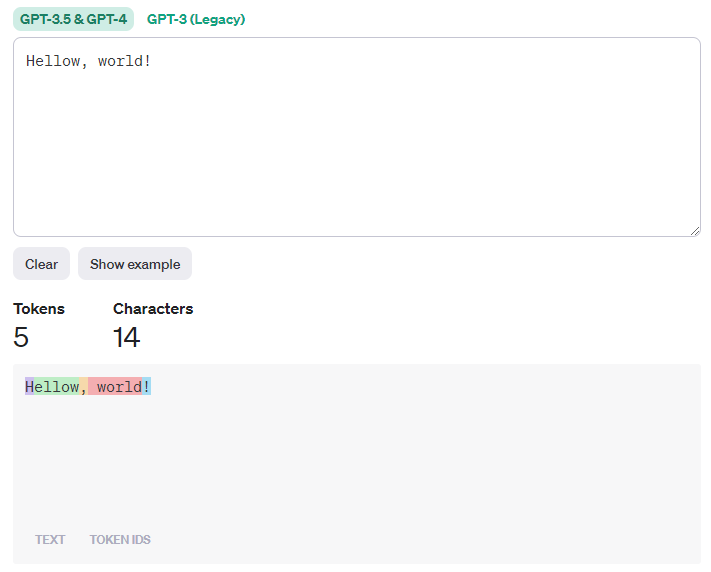
Task: Click the purple highlighted "H" token
Action: tap(29, 387)
